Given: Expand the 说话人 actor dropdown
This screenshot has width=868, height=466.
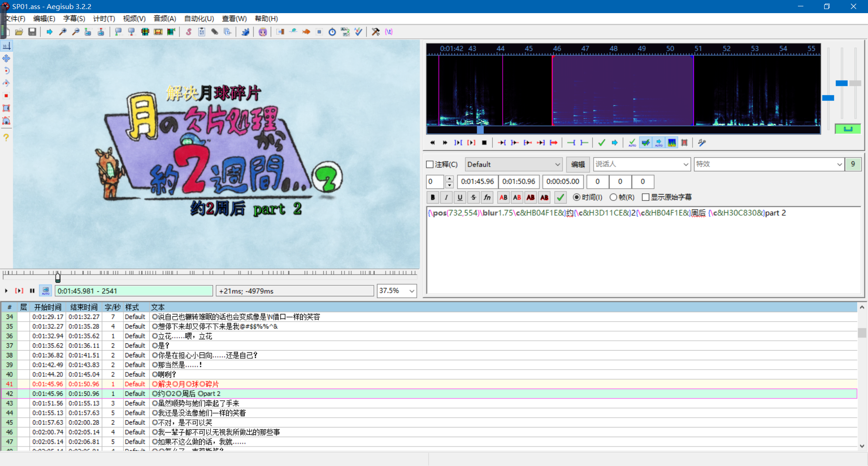Looking at the screenshot, I should click(x=686, y=164).
